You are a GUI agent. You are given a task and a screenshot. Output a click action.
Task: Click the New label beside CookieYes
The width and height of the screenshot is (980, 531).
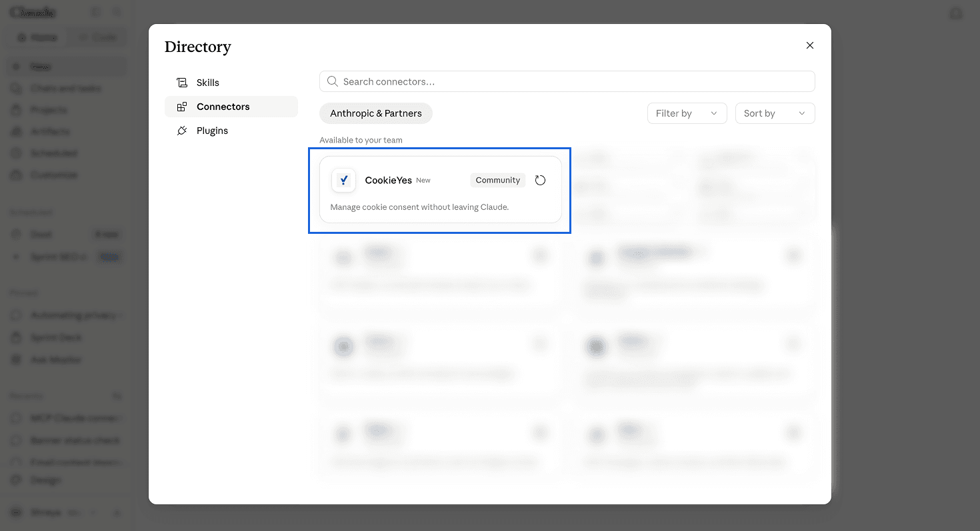coord(423,181)
